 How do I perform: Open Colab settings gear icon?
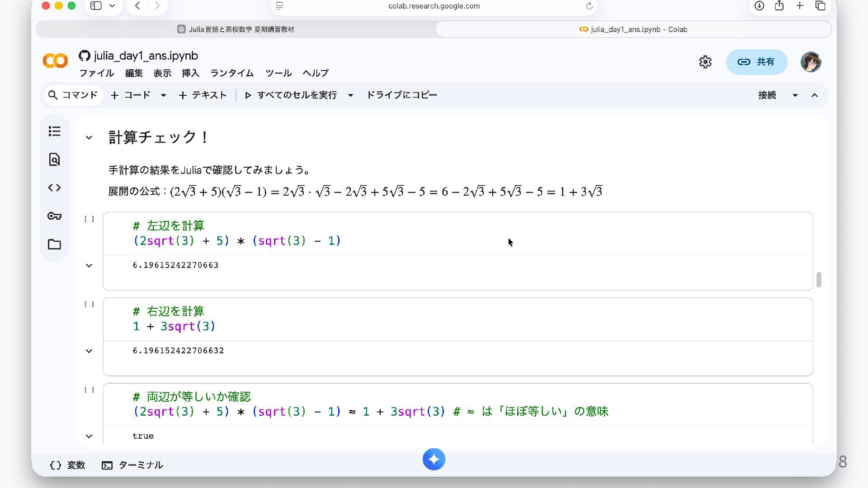(705, 62)
